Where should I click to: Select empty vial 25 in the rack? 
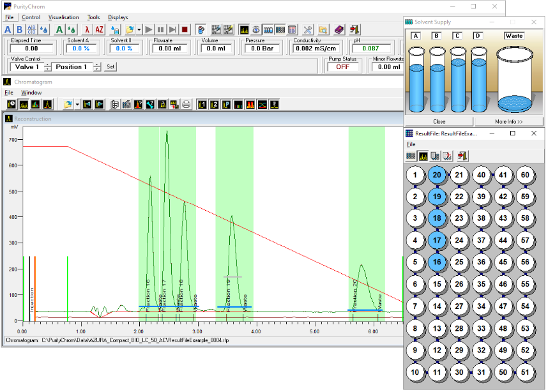pos(459,262)
